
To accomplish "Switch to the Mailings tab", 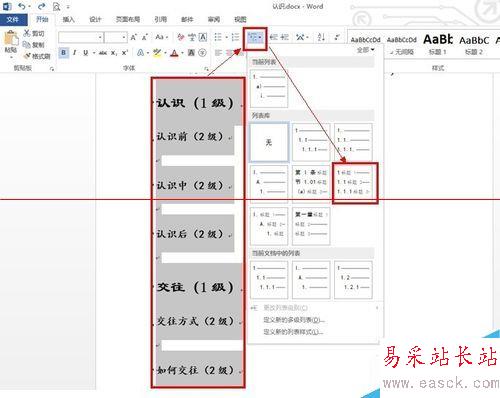I will point(187,20).
